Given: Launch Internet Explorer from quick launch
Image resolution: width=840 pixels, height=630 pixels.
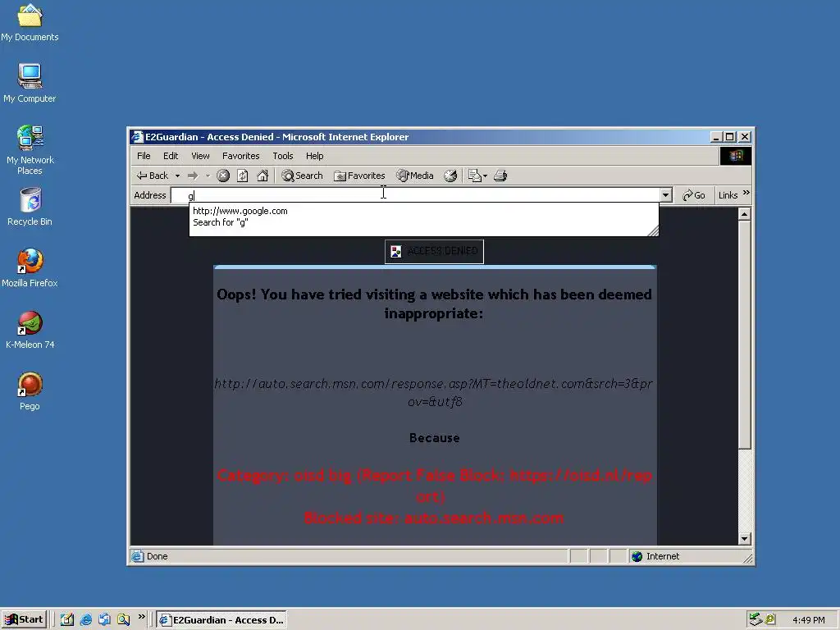Looking at the screenshot, I should (x=85, y=620).
